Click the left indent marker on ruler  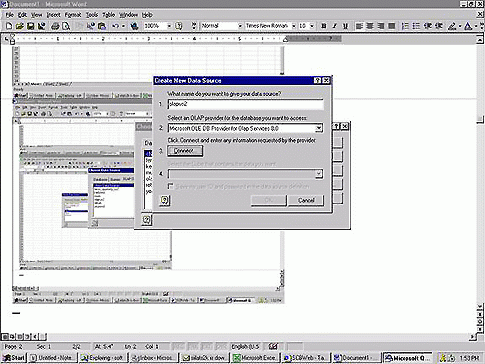pyautogui.click(x=12, y=40)
